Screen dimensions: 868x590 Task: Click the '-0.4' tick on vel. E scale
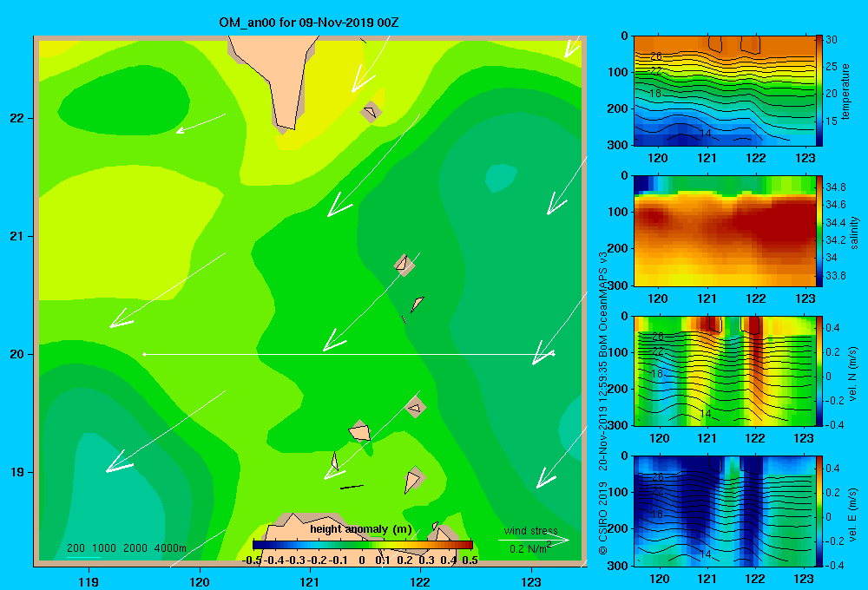835,566
